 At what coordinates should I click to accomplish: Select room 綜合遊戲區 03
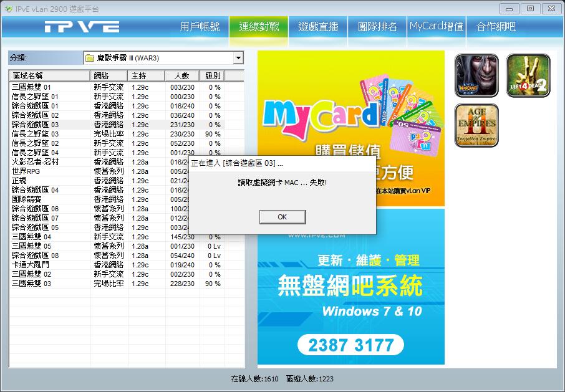click(117, 125)
